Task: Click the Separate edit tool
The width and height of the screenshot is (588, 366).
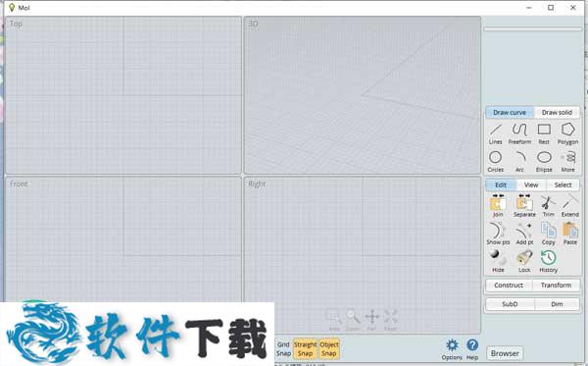Action: pyautogui.click(x=524, y=206)
